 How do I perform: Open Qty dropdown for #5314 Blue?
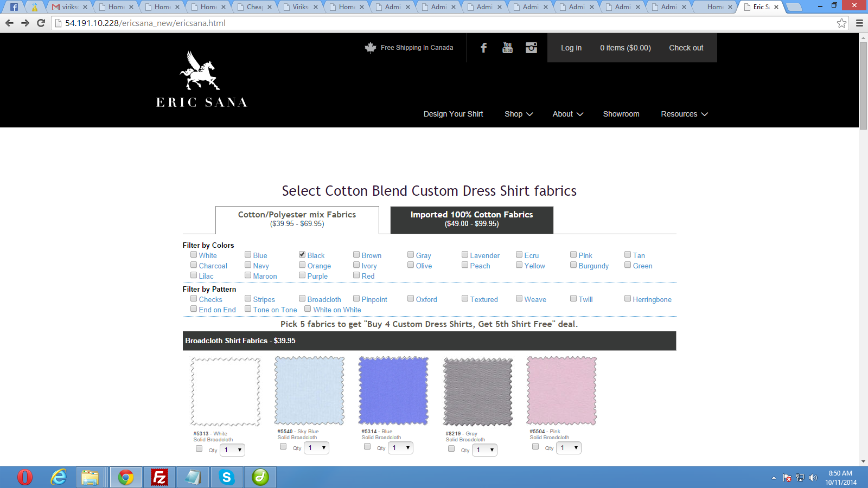pyautogui.click(x=400, y=448)
